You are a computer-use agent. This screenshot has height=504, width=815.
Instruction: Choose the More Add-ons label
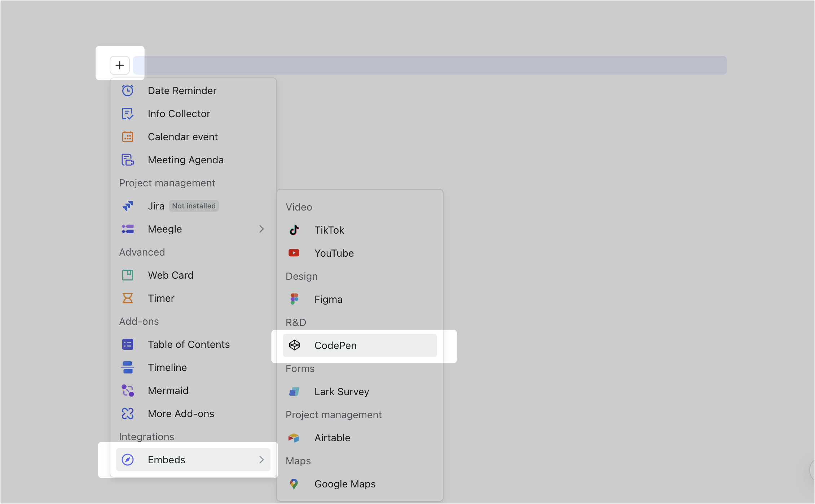pyautogui.click(x=181, y=414)
